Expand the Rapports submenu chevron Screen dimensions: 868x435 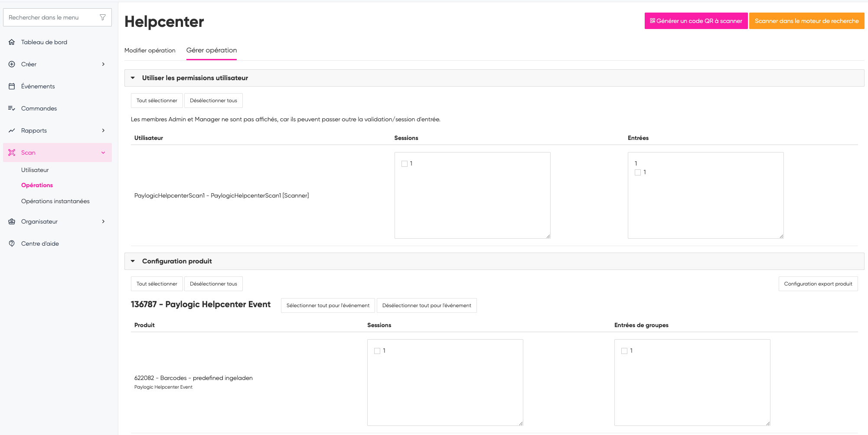[103, 130]
